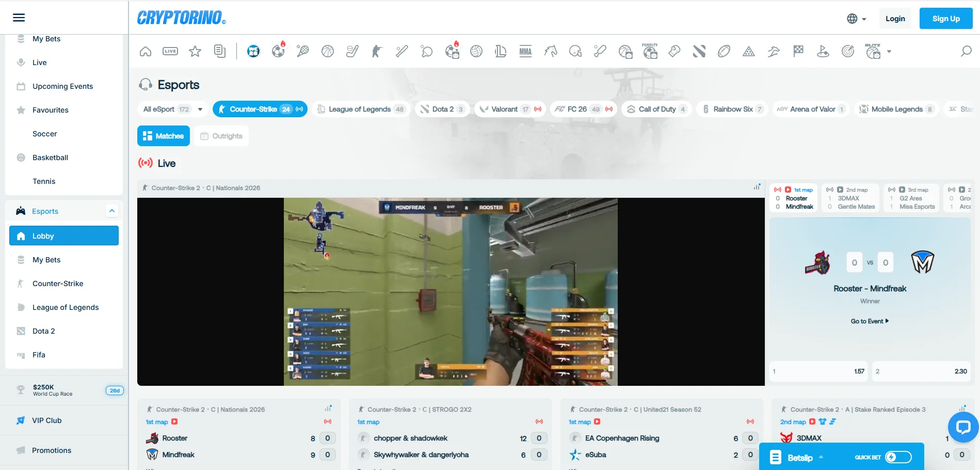Collapse the Esports sidebar section
Image resolution: width=980 pixels, height=470 pixels.
tap(112, 211)
